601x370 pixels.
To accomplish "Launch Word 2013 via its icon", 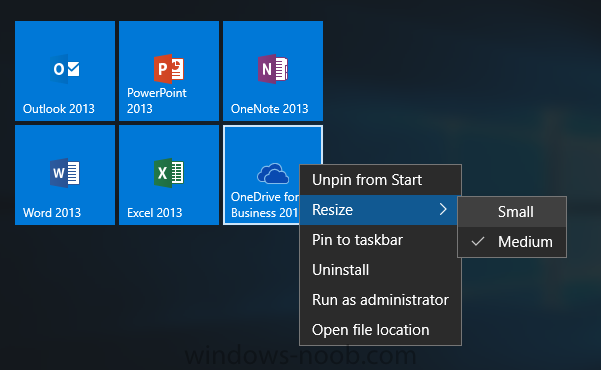I will click(65, 173).
